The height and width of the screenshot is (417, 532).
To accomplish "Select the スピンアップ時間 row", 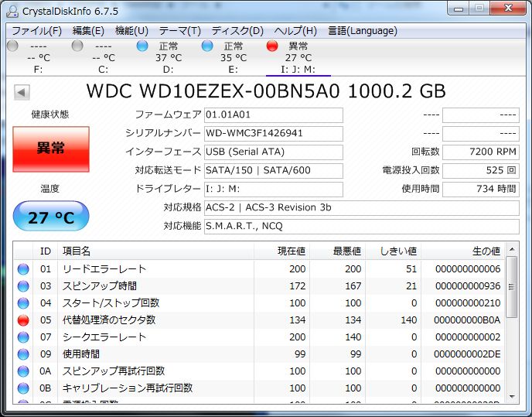I will (259, 286).
